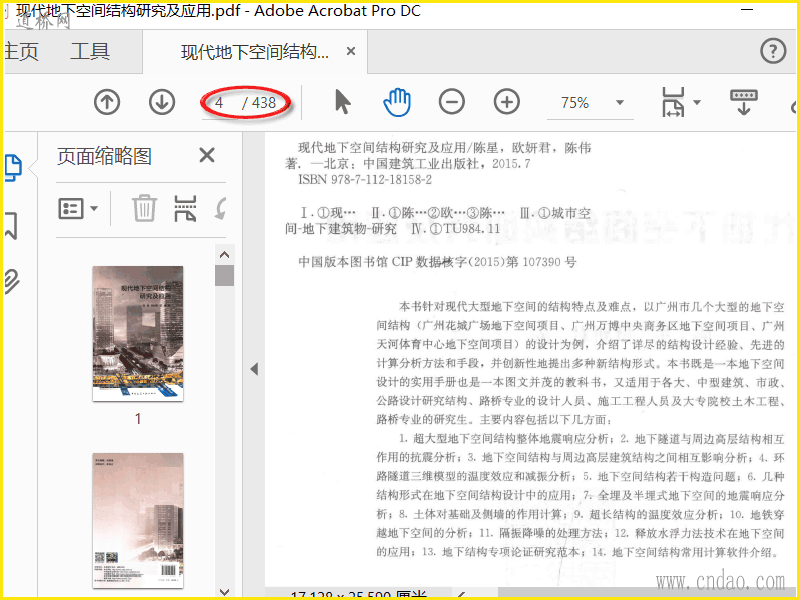This screenshot has width=800, height=600.
Task: Select the second page back-cover thumbnail
Action: [x=138, y=520]
